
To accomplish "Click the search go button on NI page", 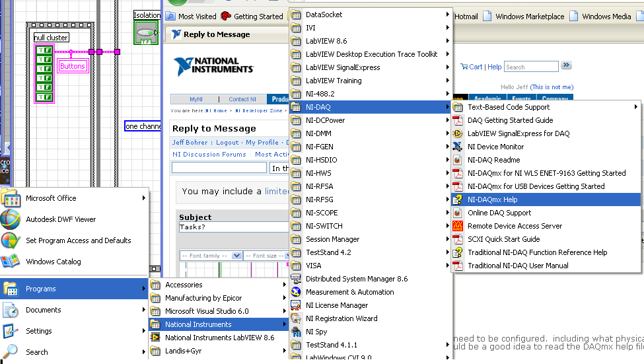I will [566, 65].
